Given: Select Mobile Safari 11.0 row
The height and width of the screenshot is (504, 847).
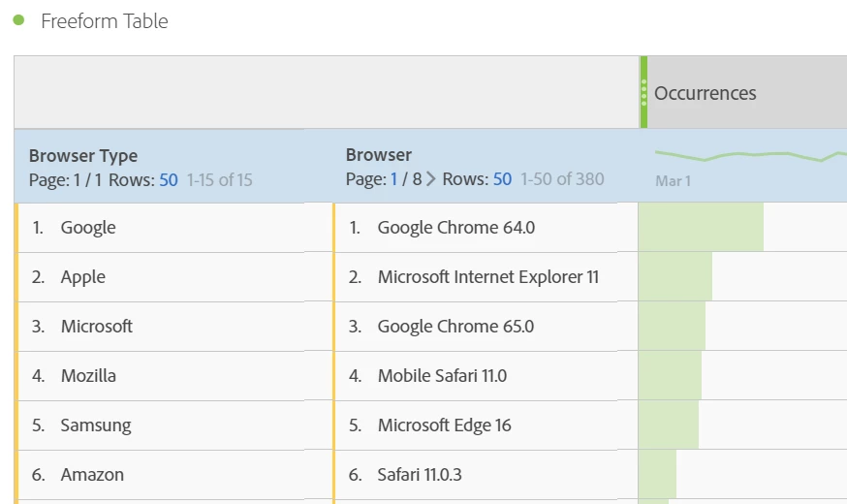Looking at the screenshot, I should tap(486, 376).
